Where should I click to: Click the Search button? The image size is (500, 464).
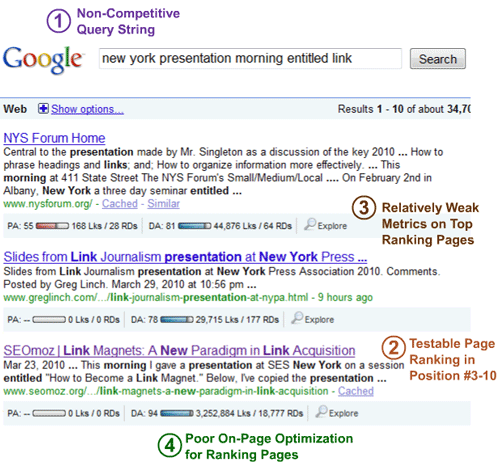click(x=438, y=59)
